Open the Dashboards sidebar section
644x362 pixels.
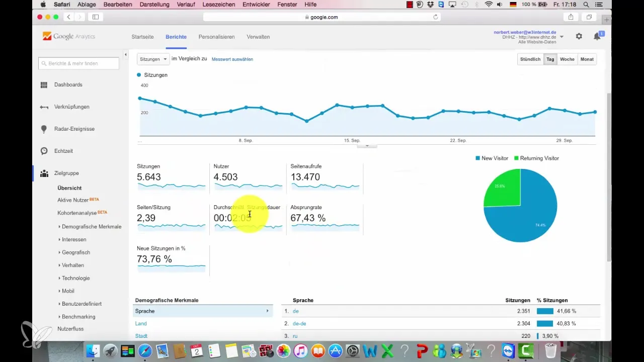[68, 85]
